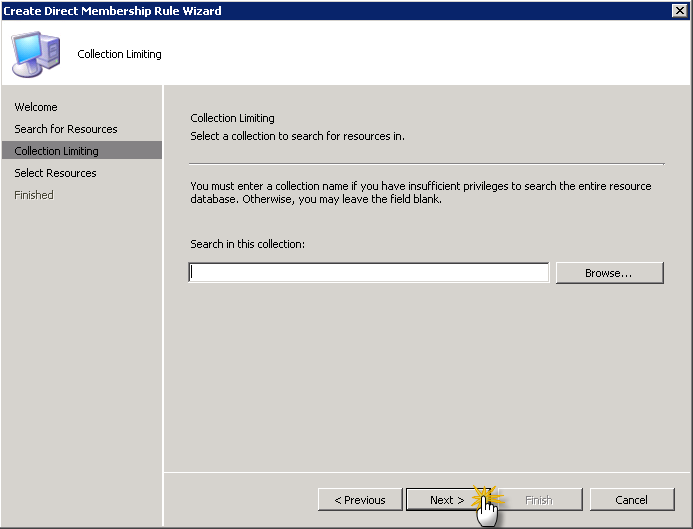Close the Create Direct Membership Rule Wizard
Image resolution: width=693 pixels, height=529 pixels.
679,10
